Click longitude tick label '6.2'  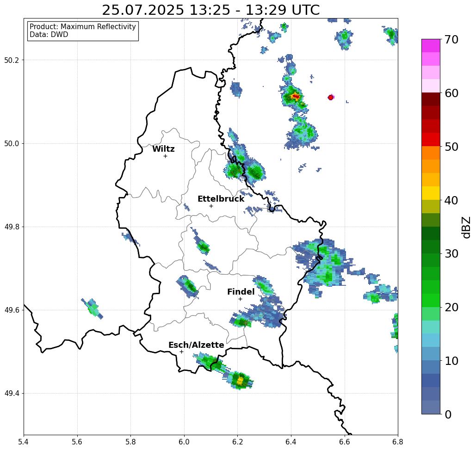[x=237, y=442]
